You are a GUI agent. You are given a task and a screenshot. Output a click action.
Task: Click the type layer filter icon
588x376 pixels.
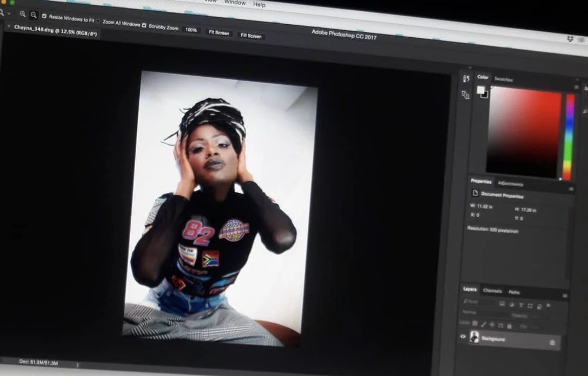pos(521,305)
